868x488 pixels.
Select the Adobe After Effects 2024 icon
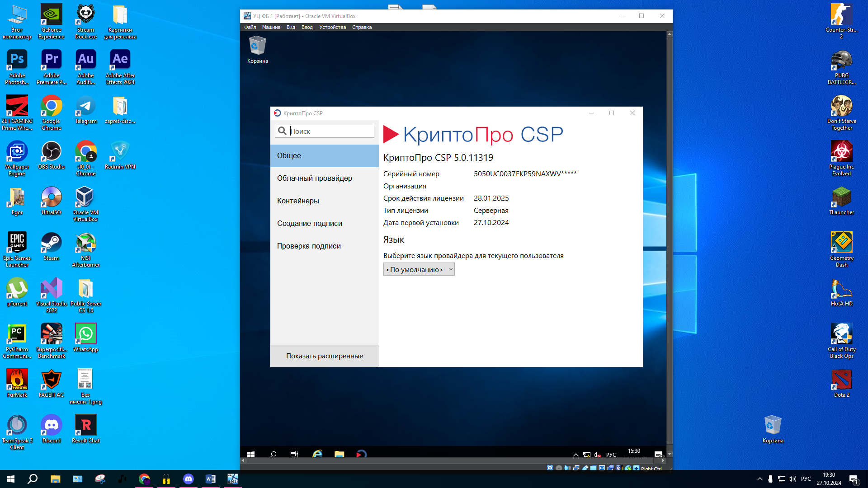(120, 67)
